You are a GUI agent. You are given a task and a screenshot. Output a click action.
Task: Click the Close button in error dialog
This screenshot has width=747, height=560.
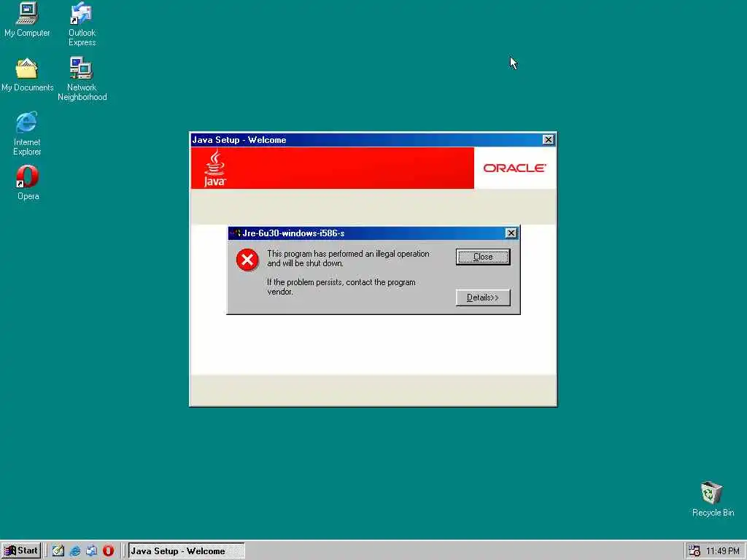coord(483,257)
